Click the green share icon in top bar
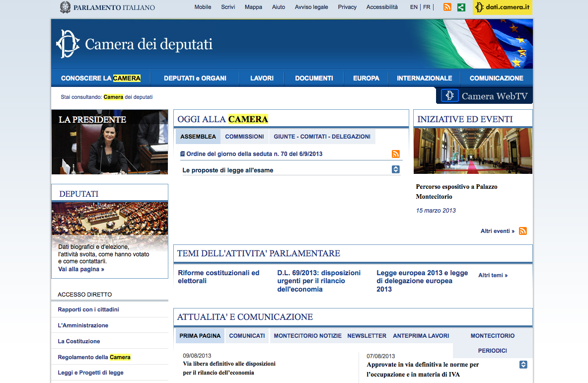588x383 pixels. click(461, 7)
